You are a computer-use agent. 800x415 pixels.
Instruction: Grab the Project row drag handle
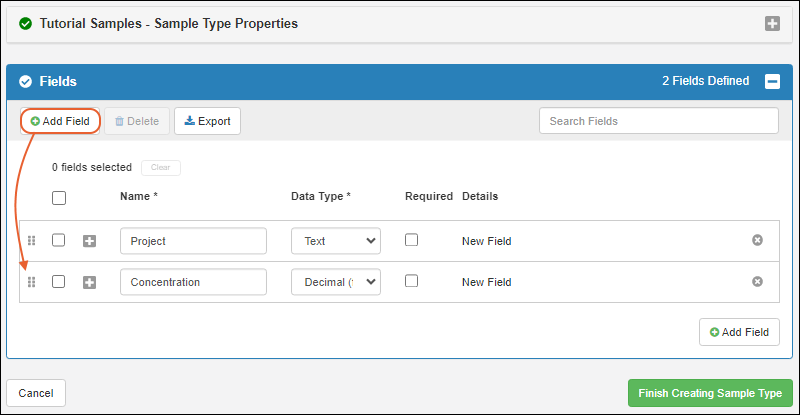(x=31, y=241)
